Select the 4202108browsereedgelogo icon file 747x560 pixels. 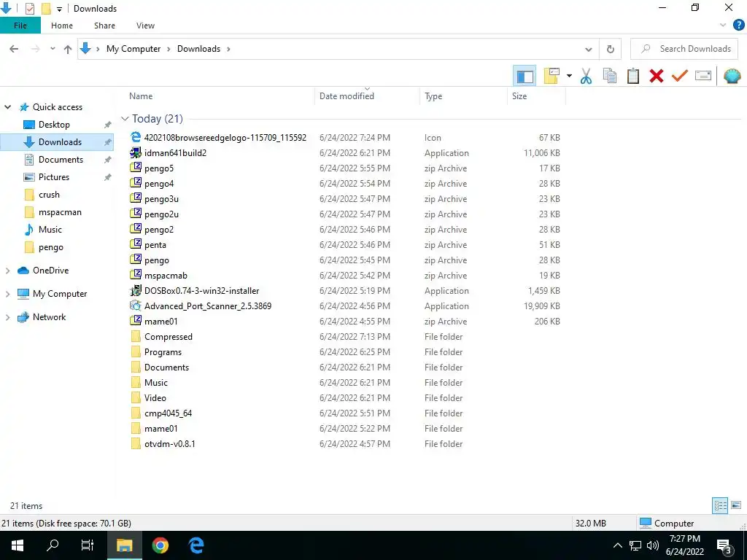[x=225, y=138]
